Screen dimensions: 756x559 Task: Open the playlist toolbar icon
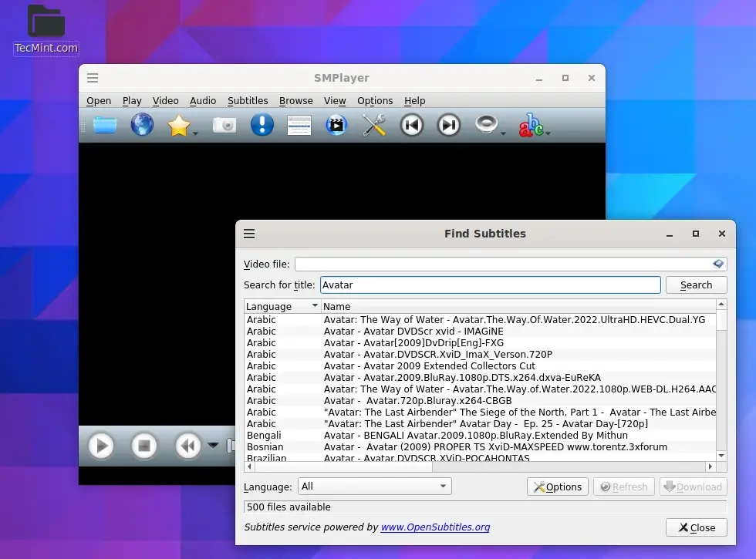pos(299,125)
